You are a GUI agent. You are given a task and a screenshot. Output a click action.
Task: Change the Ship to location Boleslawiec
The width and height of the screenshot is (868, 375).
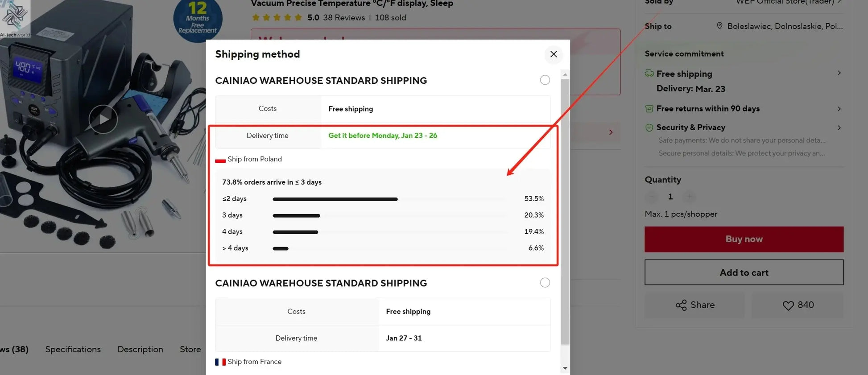coord(785,26)
